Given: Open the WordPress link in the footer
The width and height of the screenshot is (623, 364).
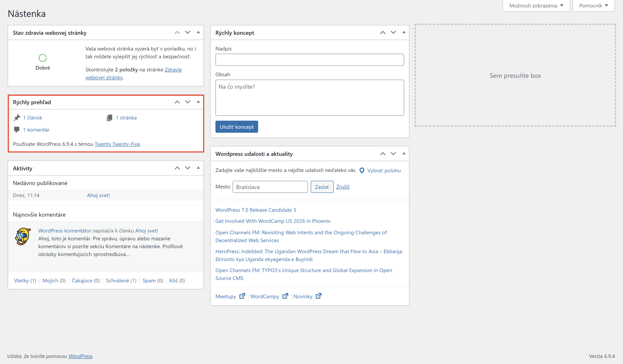Looking at the screenshot, I should (x=80, y=356).
